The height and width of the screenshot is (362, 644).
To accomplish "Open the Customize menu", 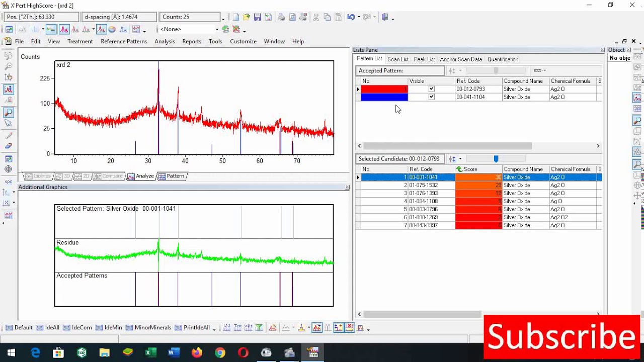I will [243, 42].
